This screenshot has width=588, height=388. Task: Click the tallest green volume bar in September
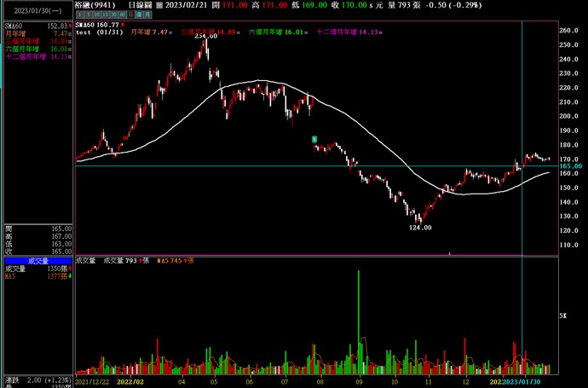(359, 322)
